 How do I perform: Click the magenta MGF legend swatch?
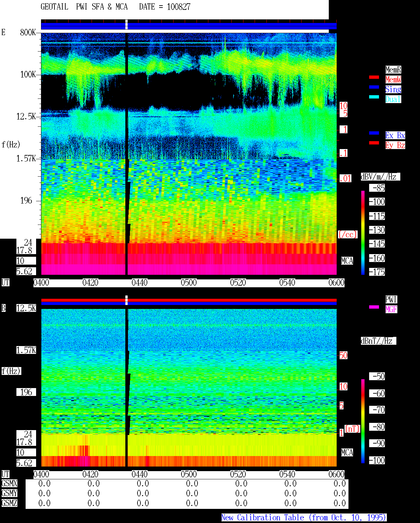[x=374, y=307]
